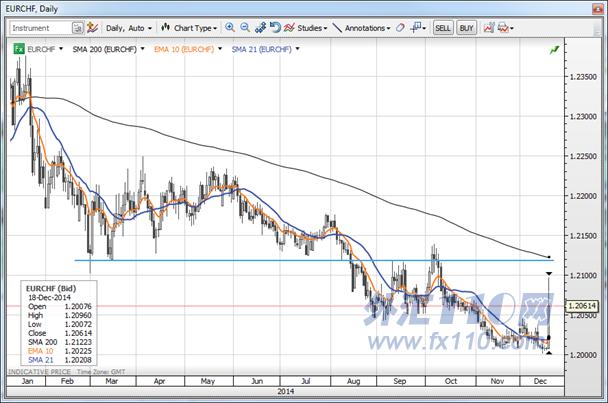The height and width of the screenshot is (403, 608).
Task: Open the Chart Type dropdown menu
Action: point(195,28)
